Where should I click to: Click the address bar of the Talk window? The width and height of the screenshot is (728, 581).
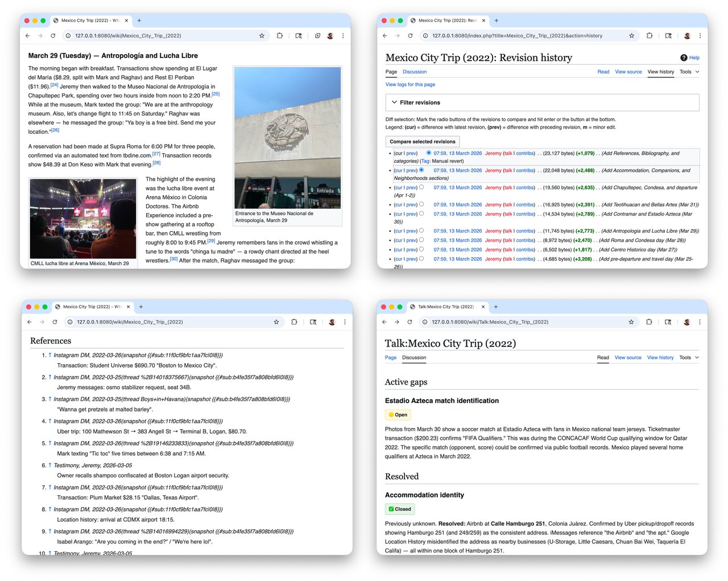(x=512, y=322)
